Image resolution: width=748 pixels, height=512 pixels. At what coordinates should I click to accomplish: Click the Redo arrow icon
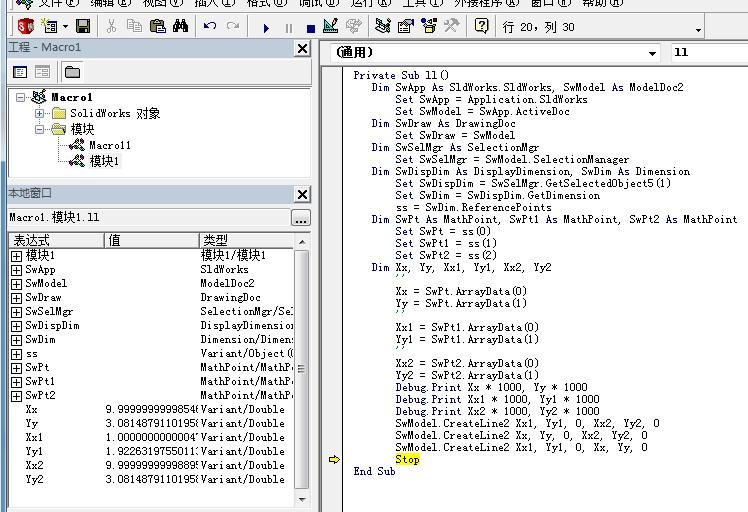[233, 26]
